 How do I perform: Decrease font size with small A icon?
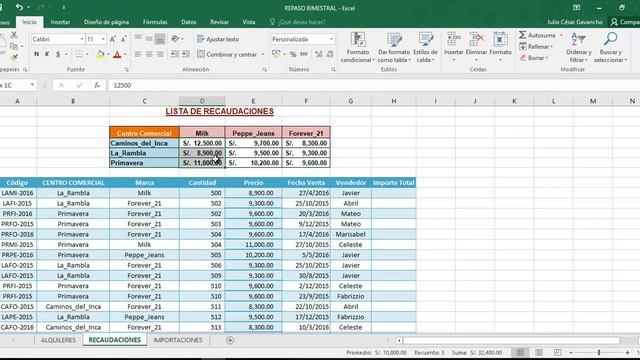point(123,39)
